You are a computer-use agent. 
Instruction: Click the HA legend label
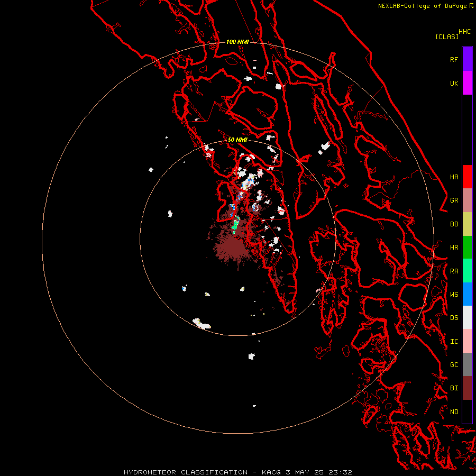(454, 177)
